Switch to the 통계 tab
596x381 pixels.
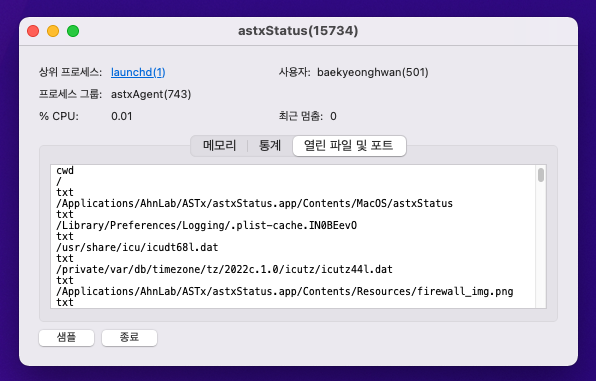click(x=270, y=146)
